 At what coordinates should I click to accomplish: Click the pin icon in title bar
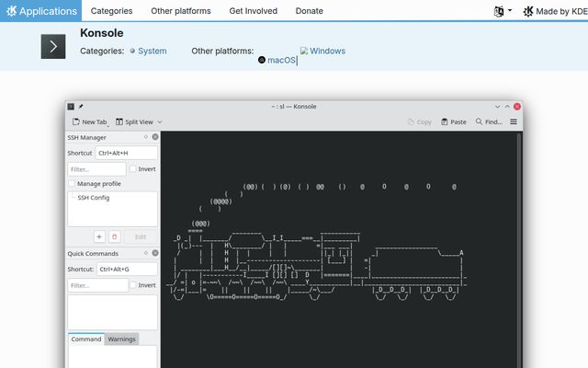(81, 107)
